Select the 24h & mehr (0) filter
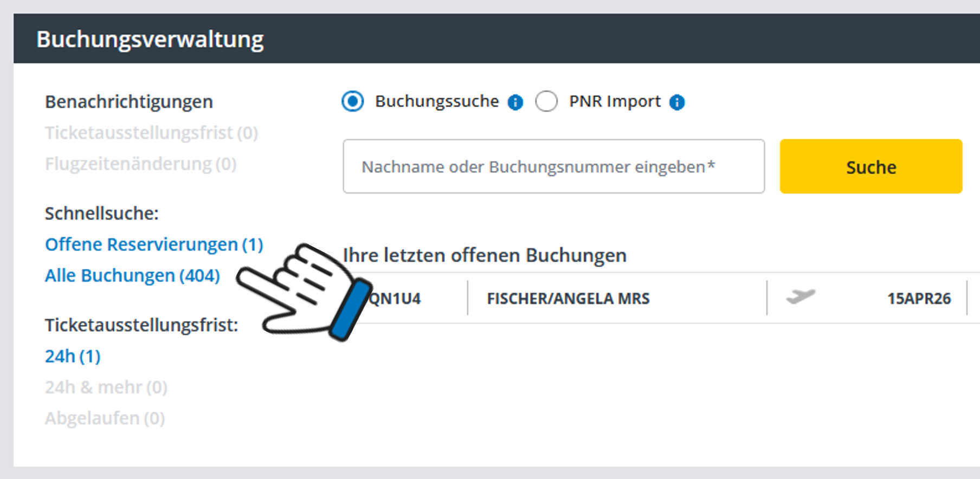 point(106,387)
